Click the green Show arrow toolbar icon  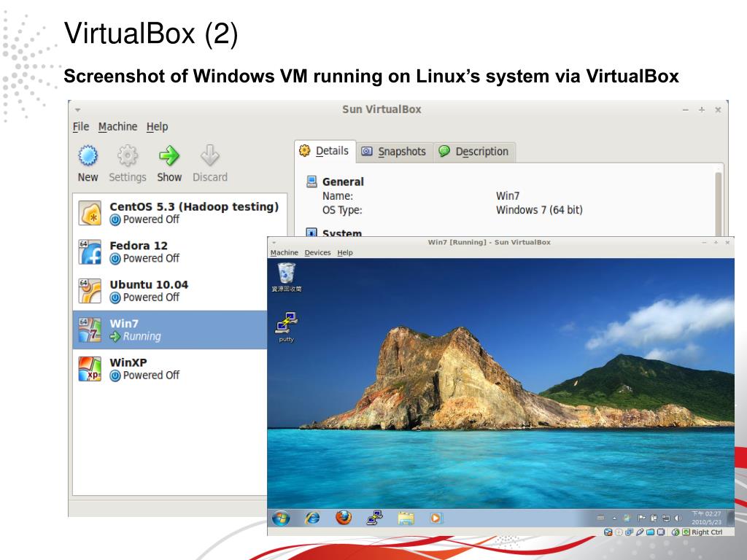169,155
